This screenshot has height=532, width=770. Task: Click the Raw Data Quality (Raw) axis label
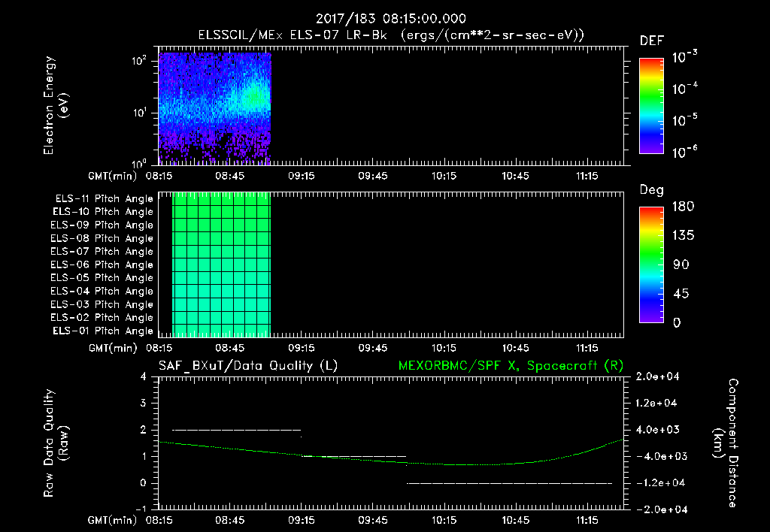(x=56, y=443)
